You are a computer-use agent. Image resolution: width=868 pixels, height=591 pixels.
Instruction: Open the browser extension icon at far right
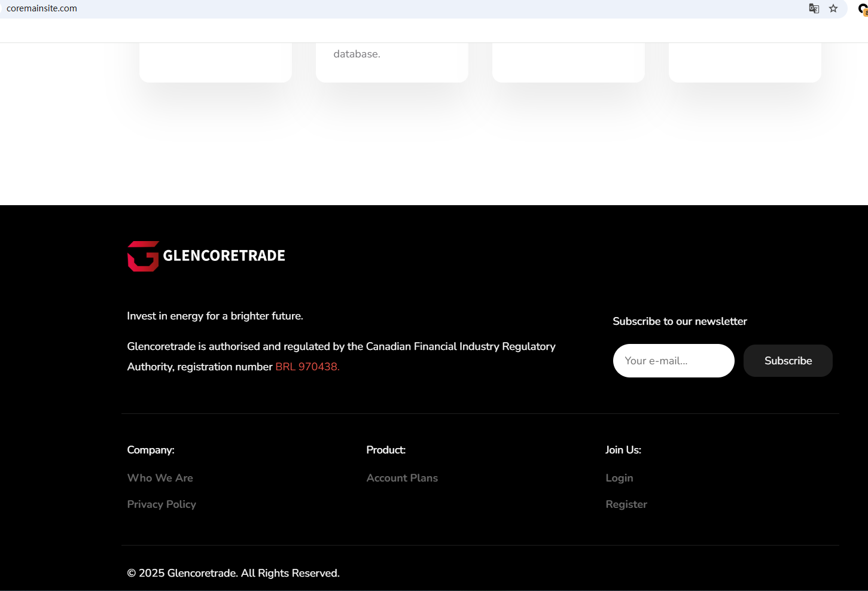[x=863, y=9]
